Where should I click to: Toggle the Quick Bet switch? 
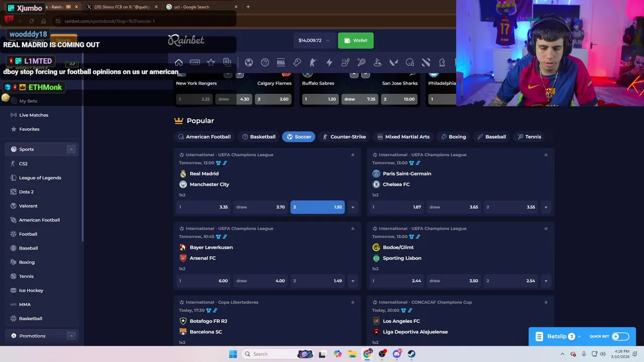620,336
